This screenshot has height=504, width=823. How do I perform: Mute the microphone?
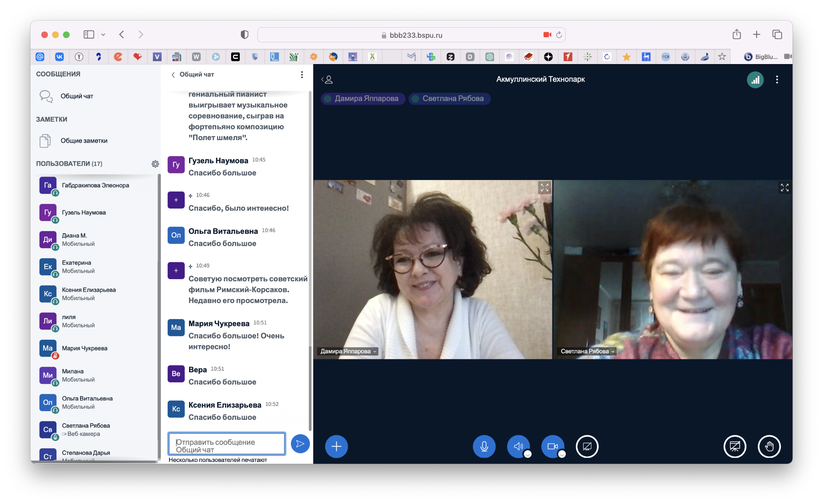point(484,446)
